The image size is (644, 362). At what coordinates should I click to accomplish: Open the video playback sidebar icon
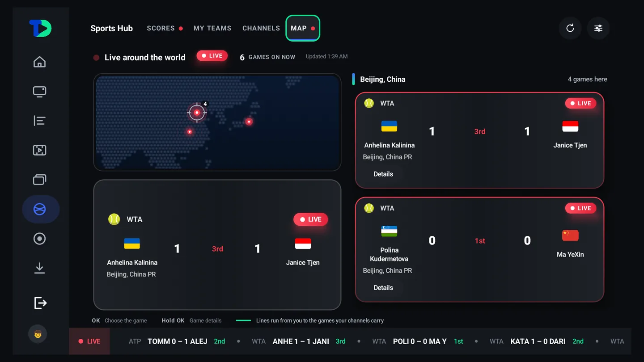pos(40,150)
